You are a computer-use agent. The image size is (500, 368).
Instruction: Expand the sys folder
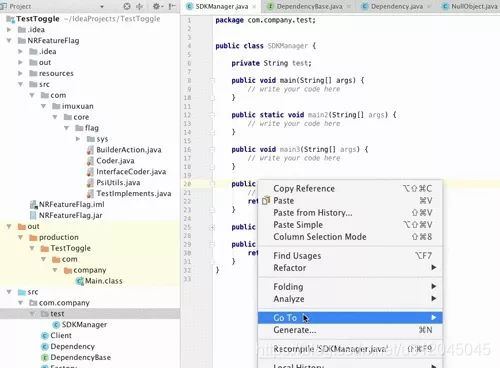78,139
